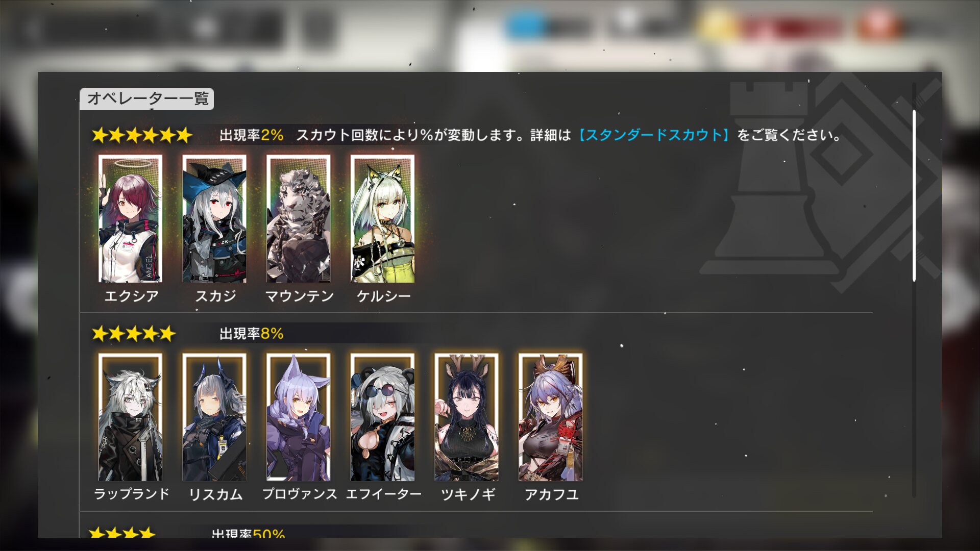This screenshot has height=551, width=980.
Task: Select the スカジ operator portrait
Action: click(x=214, y=219)
